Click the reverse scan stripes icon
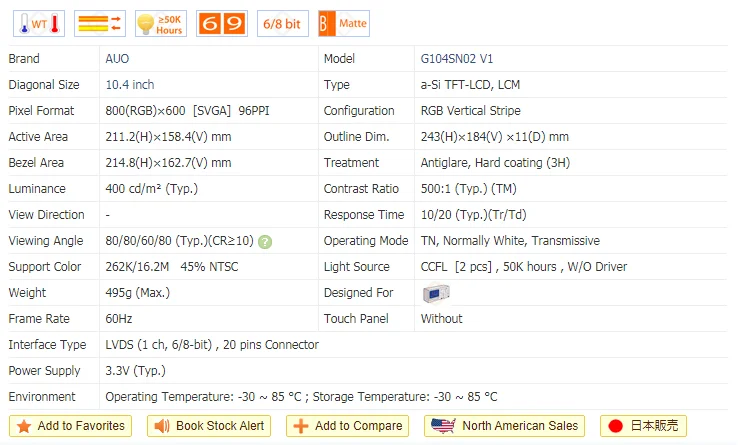 [x=100, y=24]
